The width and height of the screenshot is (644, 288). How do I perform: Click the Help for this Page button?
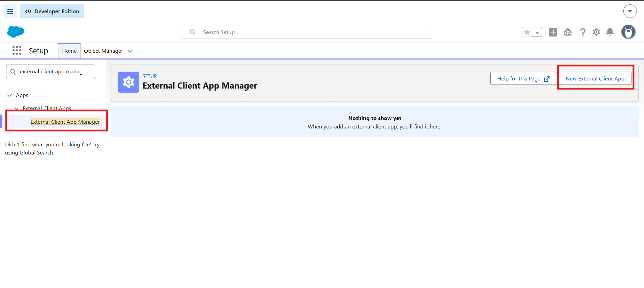coord(523,78)
